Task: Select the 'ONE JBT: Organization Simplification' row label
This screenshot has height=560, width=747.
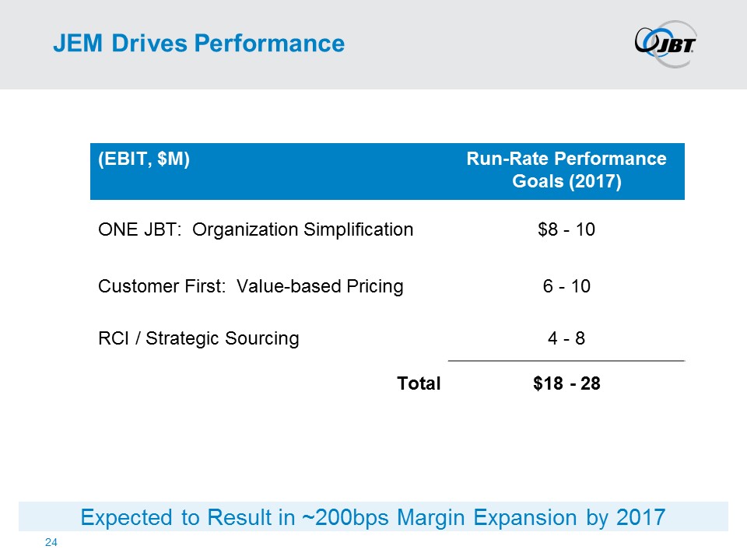Action: pyautogui.click(x=255, y=229)
